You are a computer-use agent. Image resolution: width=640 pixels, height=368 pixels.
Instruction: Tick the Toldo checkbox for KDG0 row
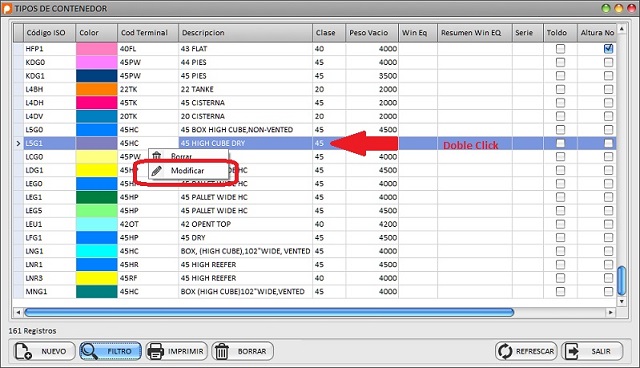click(560, 62)
